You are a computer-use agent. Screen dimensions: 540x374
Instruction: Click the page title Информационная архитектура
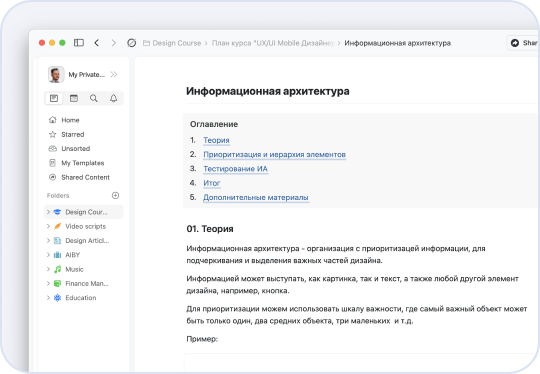point(268,91)
